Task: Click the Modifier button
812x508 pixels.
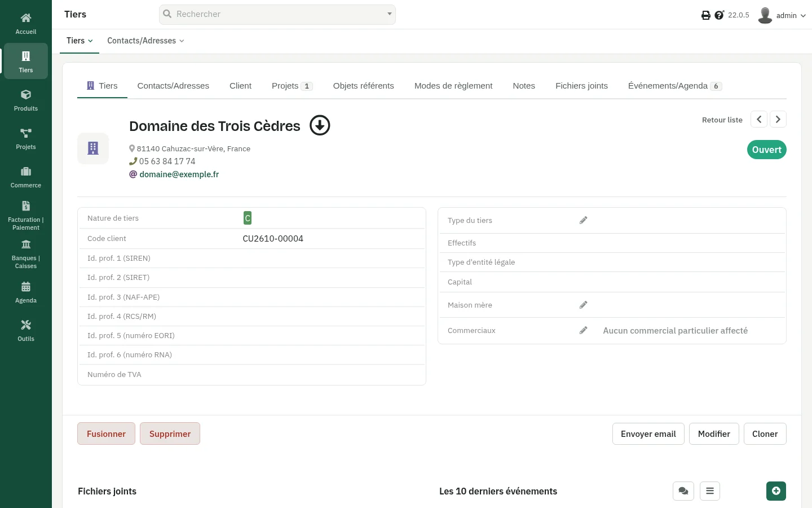Action: 714,433
